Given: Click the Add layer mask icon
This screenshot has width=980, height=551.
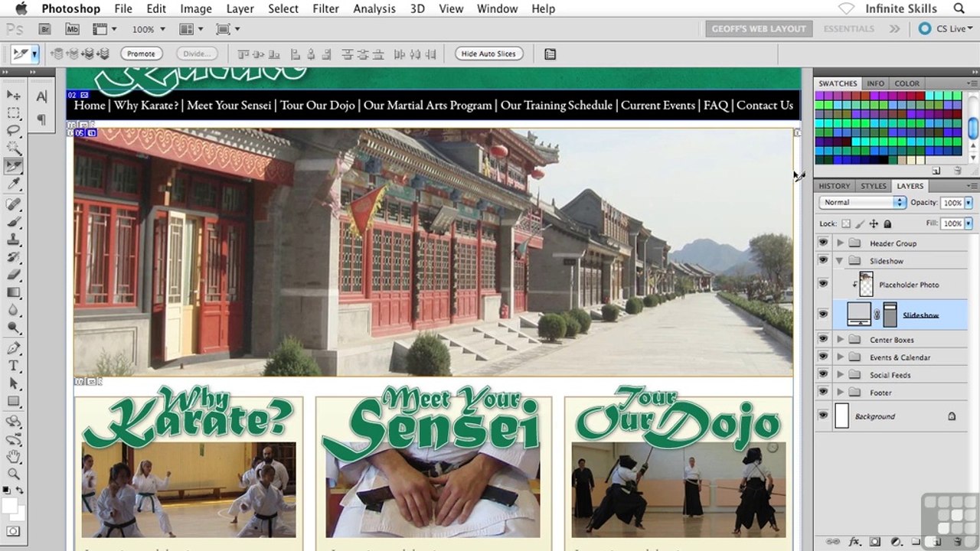Looking at the screenshot, I should click(x=875, y=542).
